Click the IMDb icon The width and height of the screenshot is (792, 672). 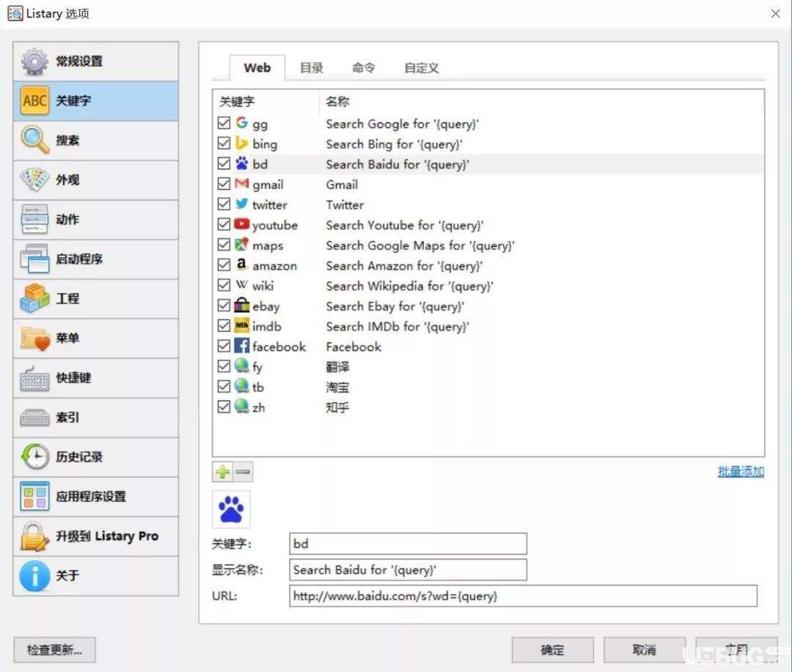click(x=242, y=325)
